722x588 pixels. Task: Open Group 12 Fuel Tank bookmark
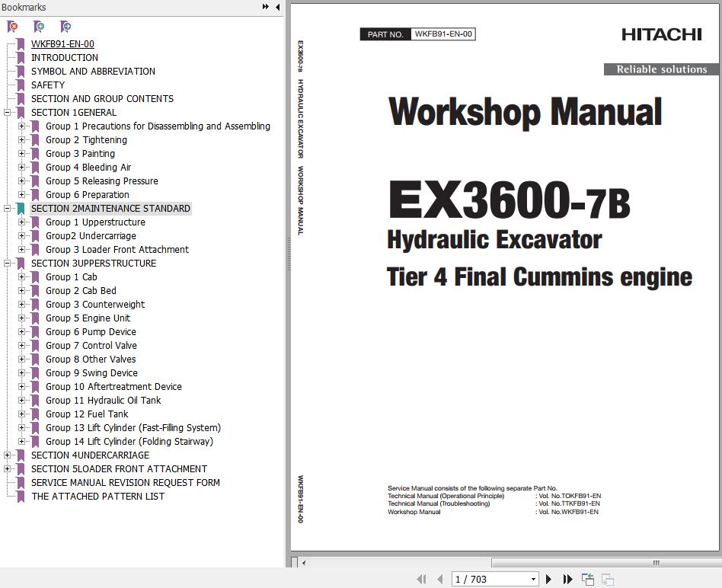[x=87, y=414]
